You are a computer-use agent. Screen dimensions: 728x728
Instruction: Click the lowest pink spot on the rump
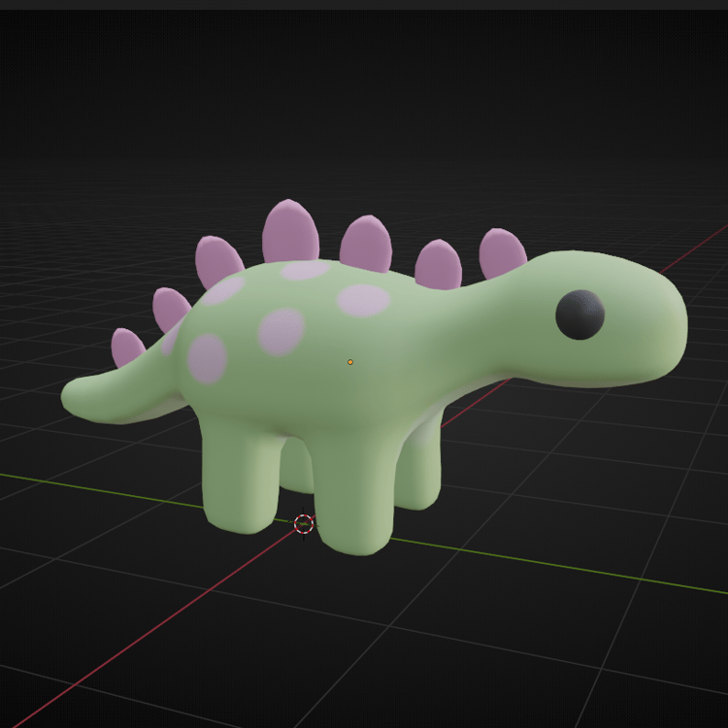[207, 358]
